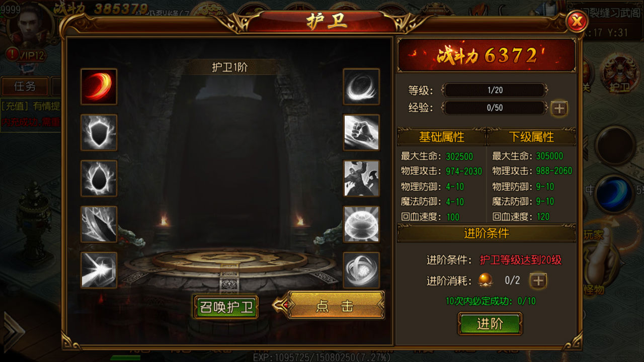This screenshot has width=644, height=362.
Task: Click the 召唤护卫 button
Action: tap(226, 307)
